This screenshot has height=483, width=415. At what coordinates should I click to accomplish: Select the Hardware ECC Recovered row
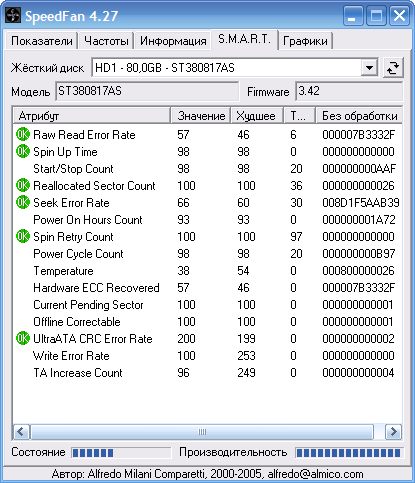207,287
